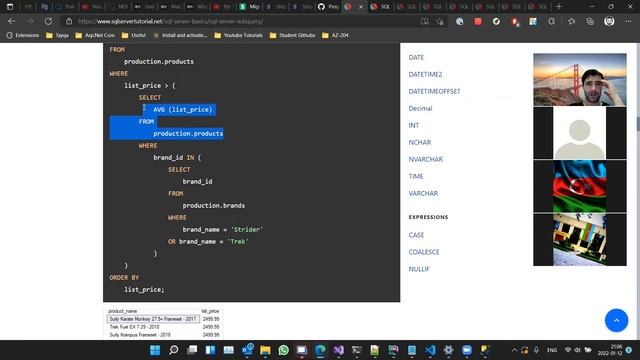The image size is (640, 360).
Task: Go back to the previous page
Action: (11, 21)
